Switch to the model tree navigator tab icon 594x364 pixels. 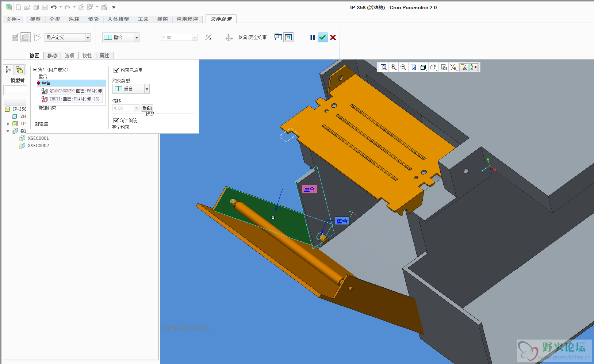tap(8, 69)
